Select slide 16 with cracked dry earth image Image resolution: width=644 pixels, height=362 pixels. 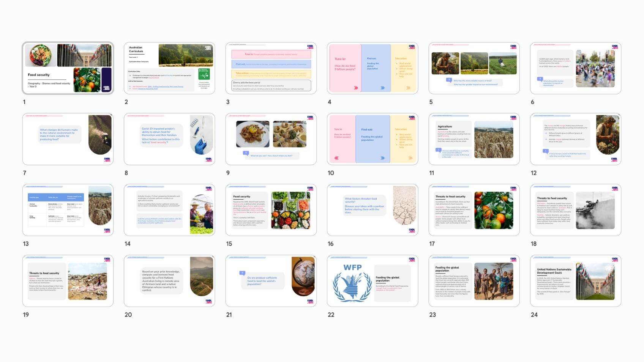coord(372,210)
